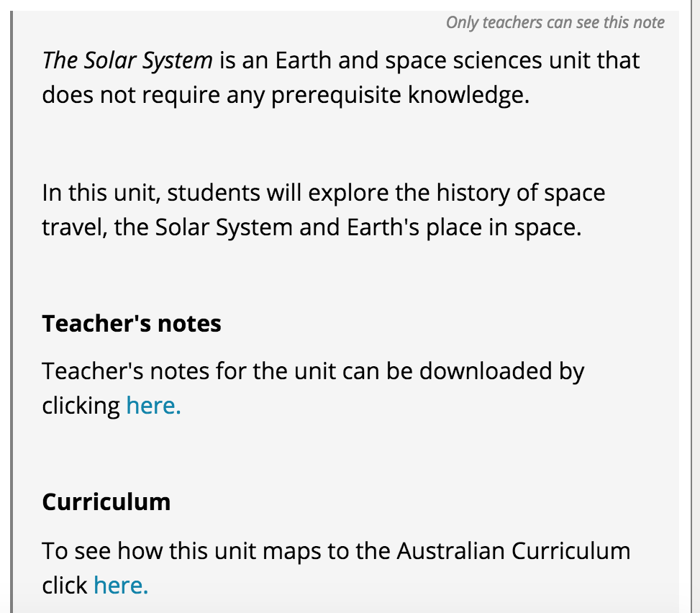Select the 'Curriculum' bold heading
This screenshot has height=613, width=700.
click(x=106, y=501)
